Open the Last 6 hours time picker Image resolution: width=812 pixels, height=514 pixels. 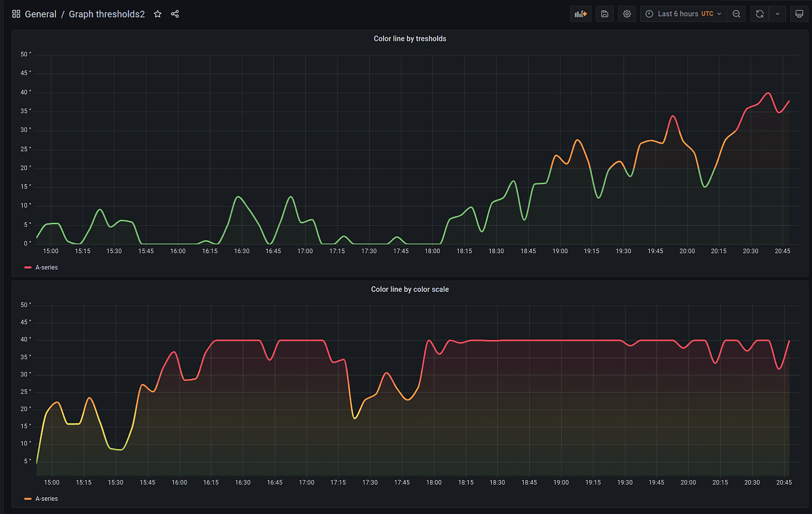[x=684, y=14]
